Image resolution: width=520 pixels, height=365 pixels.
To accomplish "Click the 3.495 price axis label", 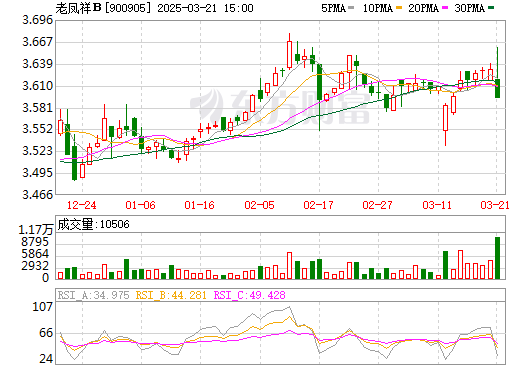I will [x=37, y=173].
